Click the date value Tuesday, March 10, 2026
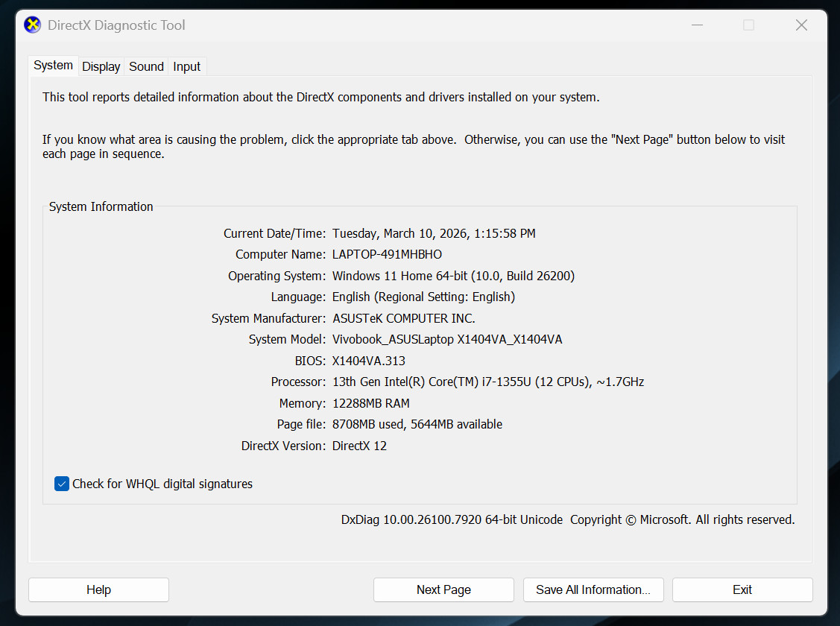 (x=434, y=233)
